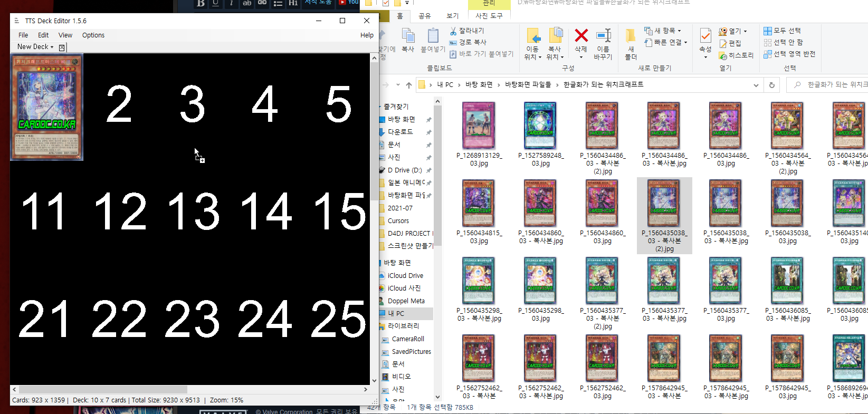Viewport: 868px width, 414px height.
Task: Open the Copy to (복사 위치) dropdown
Action: pos(555,44)
